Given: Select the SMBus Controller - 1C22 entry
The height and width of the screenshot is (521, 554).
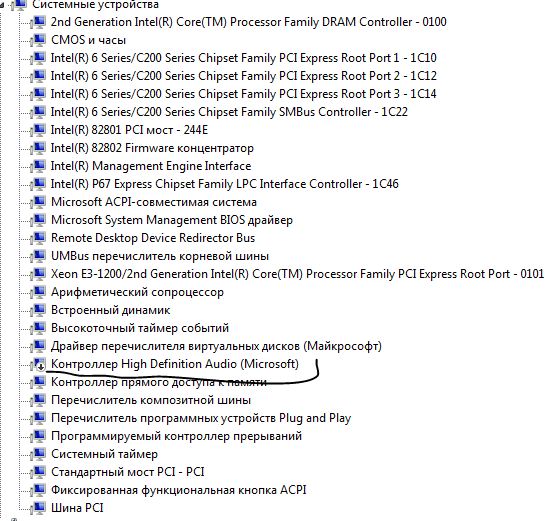Looking at the screenshot, I should point(229,112).
